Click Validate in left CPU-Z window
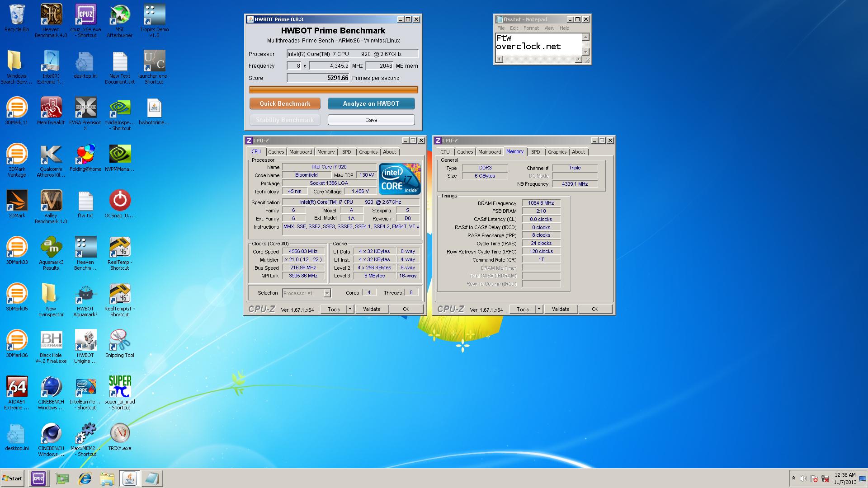868x488 pixels. pos(372,309)
